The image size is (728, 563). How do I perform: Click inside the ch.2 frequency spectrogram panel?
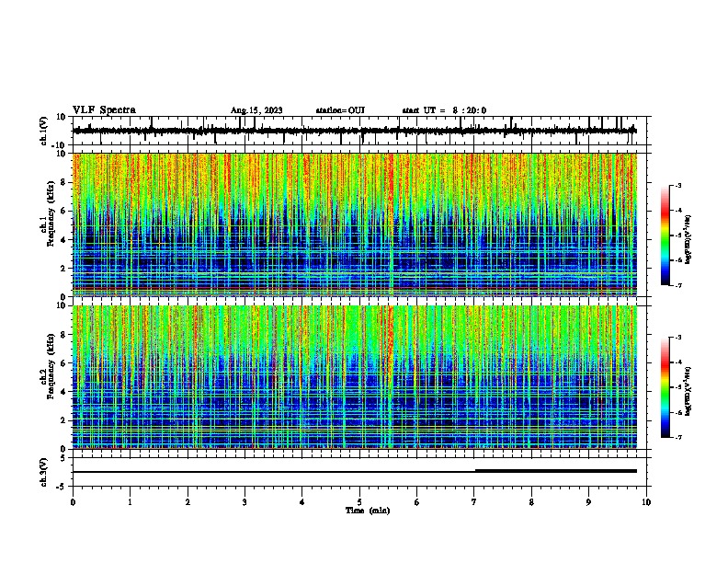pyautogui.click(x=354, y=377)
